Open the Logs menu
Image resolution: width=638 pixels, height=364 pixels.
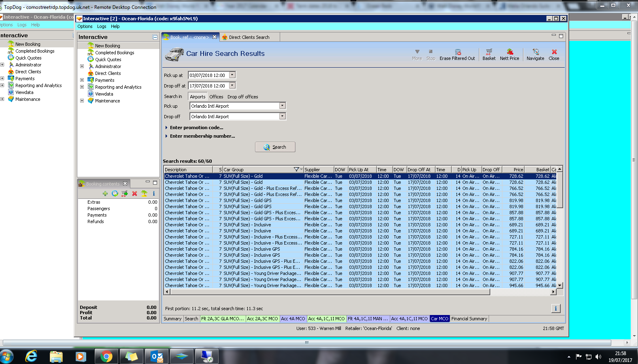click(102, 26)
